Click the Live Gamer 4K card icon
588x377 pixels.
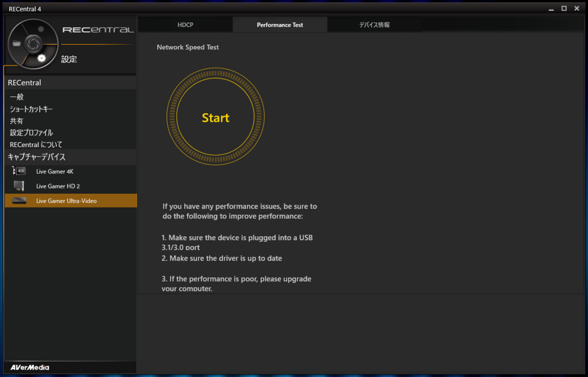[x=19, y=171]
